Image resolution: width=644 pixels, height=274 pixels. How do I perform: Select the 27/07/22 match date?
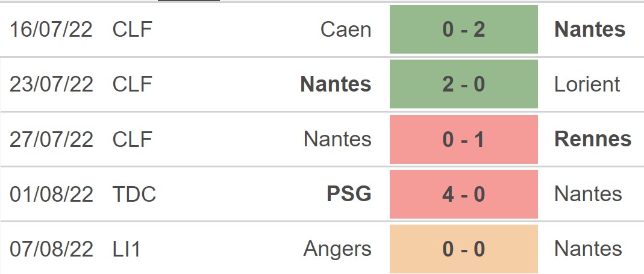51,139
